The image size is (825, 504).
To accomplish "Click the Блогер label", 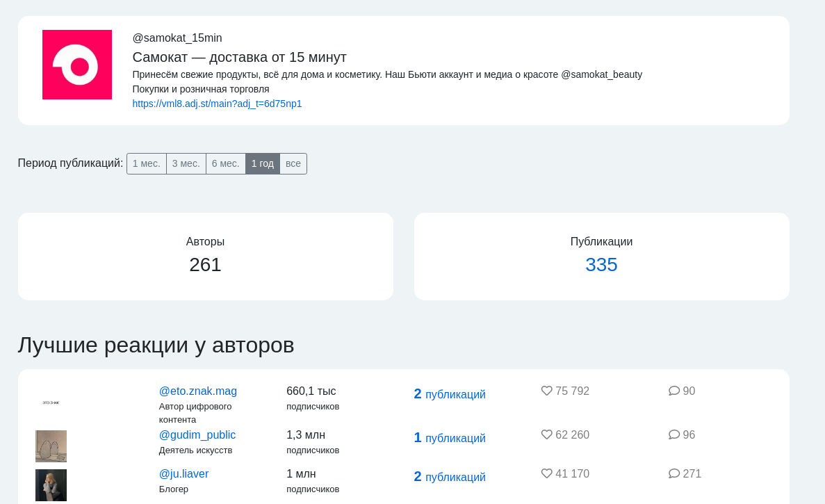I will [x=174, y=489].
